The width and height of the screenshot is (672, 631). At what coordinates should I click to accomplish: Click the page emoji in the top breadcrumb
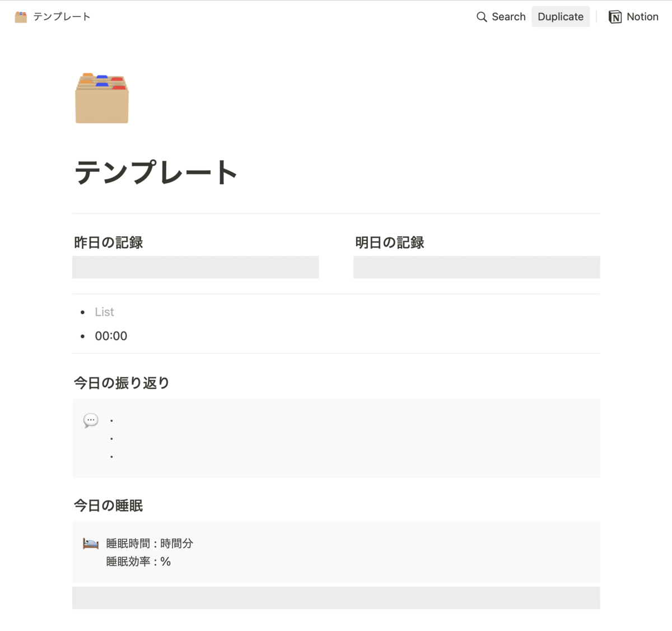click(x=21, y=16)
